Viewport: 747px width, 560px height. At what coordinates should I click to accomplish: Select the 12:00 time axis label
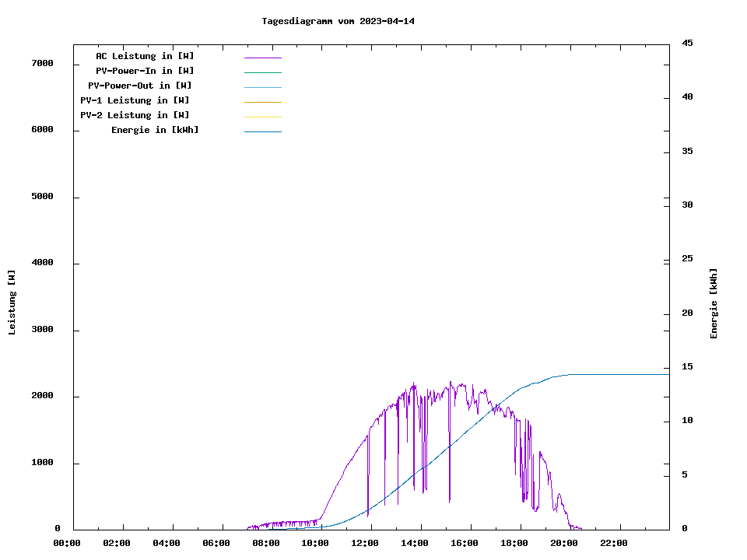click(x=365, y=543)
